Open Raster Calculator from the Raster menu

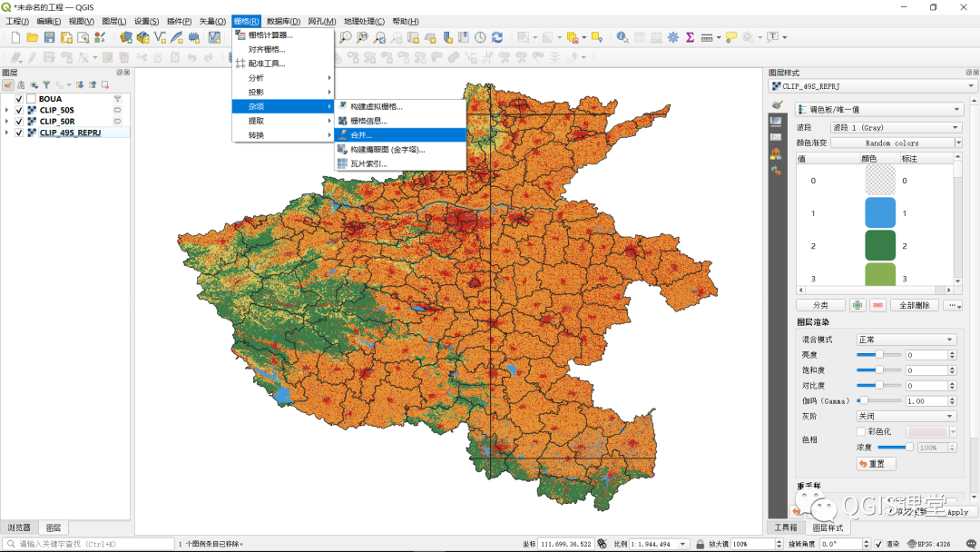(x=282, y=35)
